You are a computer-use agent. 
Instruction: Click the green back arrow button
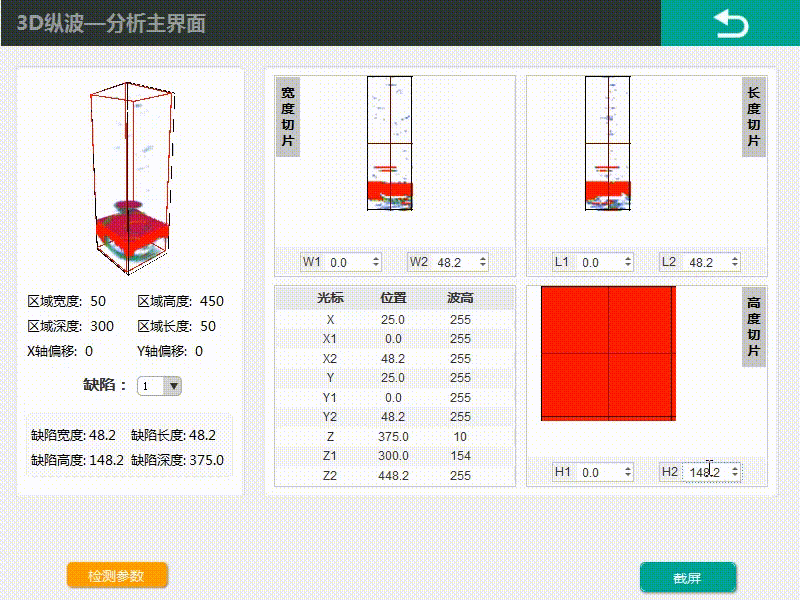(730, 23)
